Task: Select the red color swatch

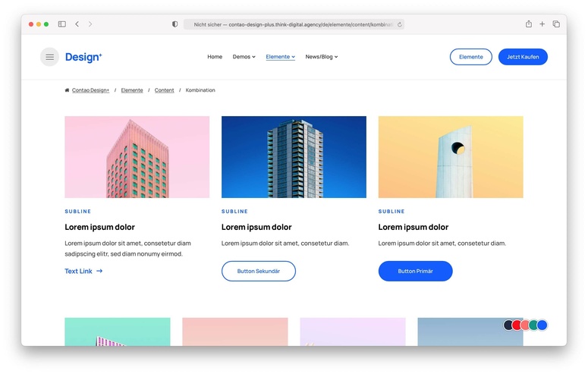Action: tap(517, 325)
